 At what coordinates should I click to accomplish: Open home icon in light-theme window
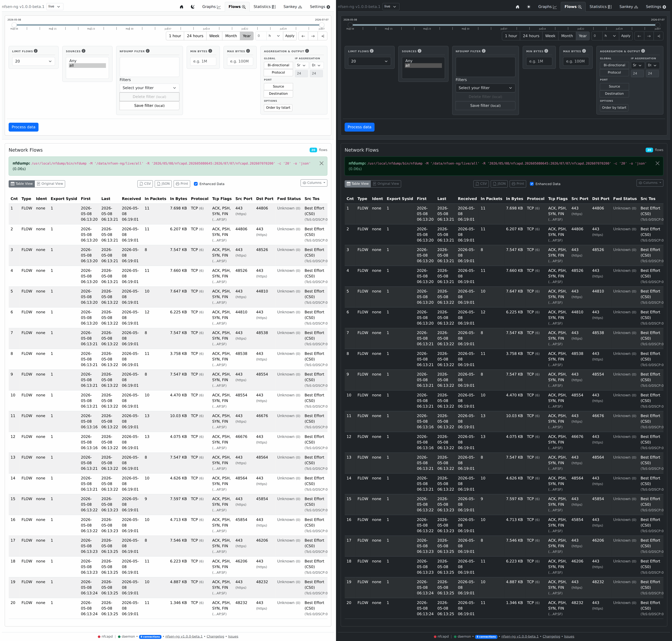click(182, 7)
